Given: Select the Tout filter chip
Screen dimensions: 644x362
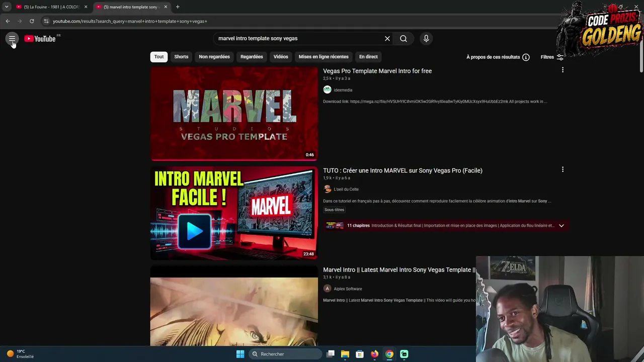Looking at the screenshot, I should (159, 57).
